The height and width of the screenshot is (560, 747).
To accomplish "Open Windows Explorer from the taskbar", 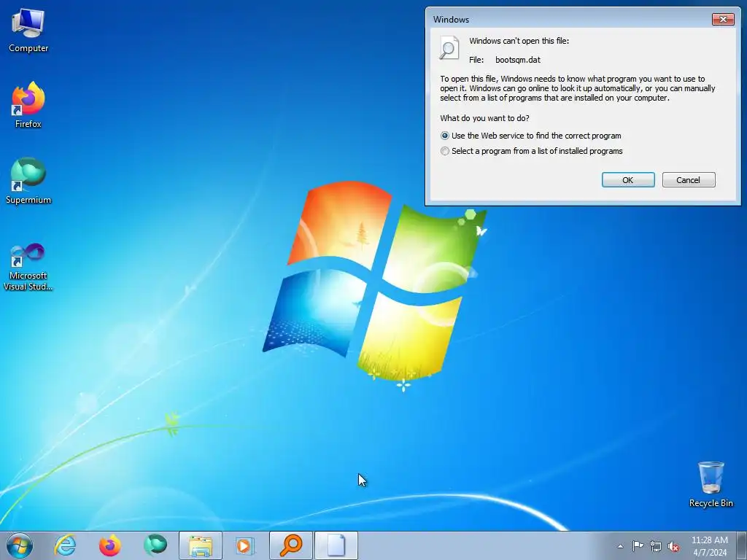I will 201,545.
